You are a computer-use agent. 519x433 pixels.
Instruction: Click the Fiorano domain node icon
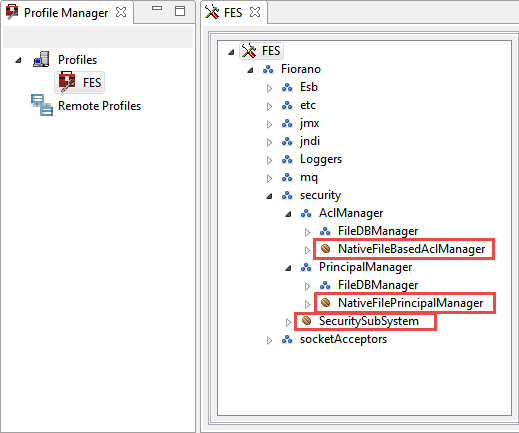tap(268, 69)
